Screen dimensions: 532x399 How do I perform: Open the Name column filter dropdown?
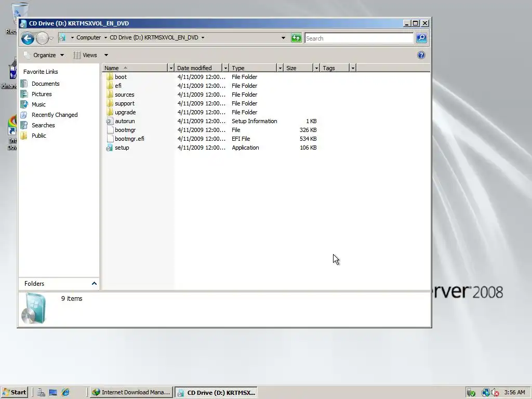click(x=171, y=68)
